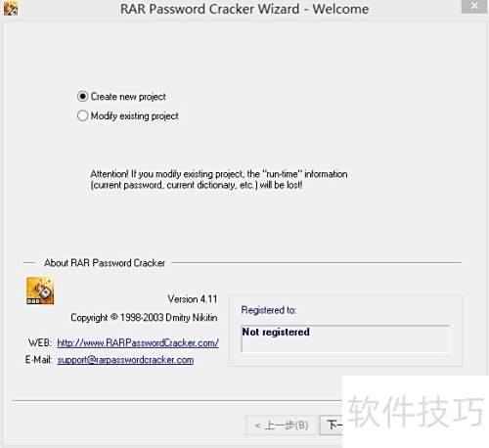489x448 pixels.
Task: Select the Modify existing project option
Action: pos(128,115)
